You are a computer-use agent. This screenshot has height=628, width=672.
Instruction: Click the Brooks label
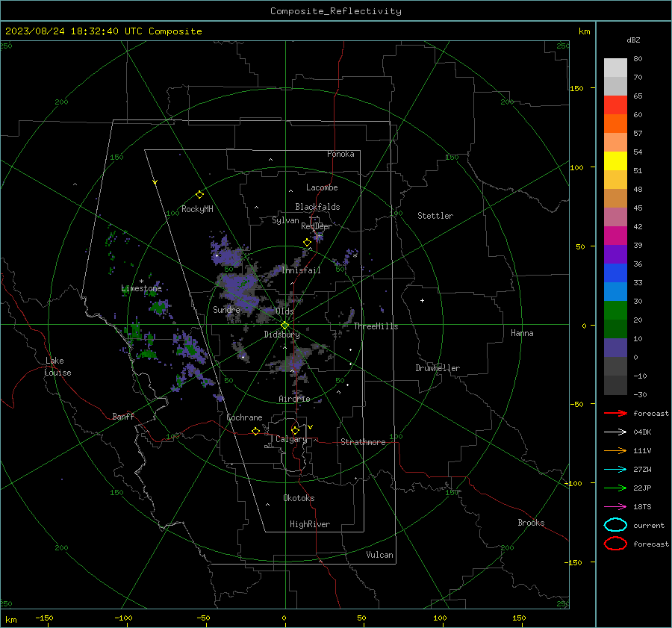click(x=531, y=523)
